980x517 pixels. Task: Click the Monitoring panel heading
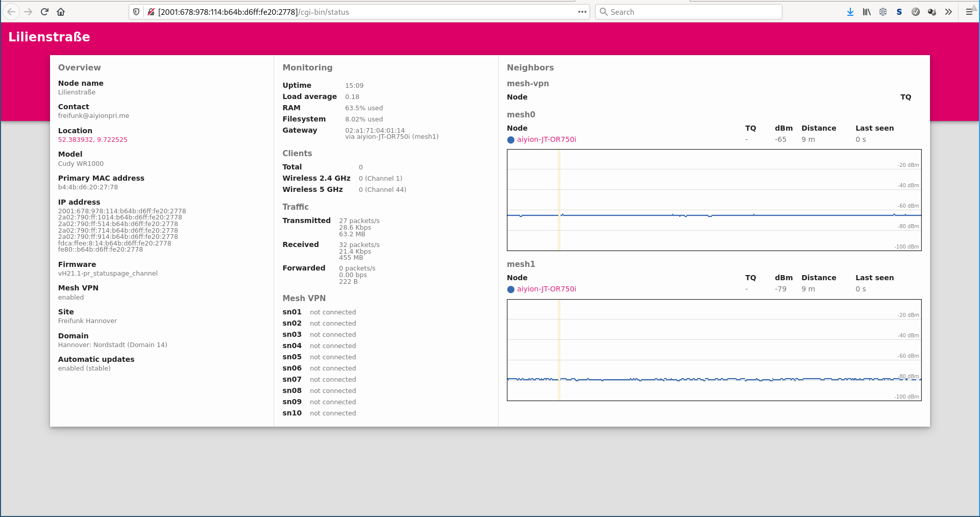click(x=307, y=68)
